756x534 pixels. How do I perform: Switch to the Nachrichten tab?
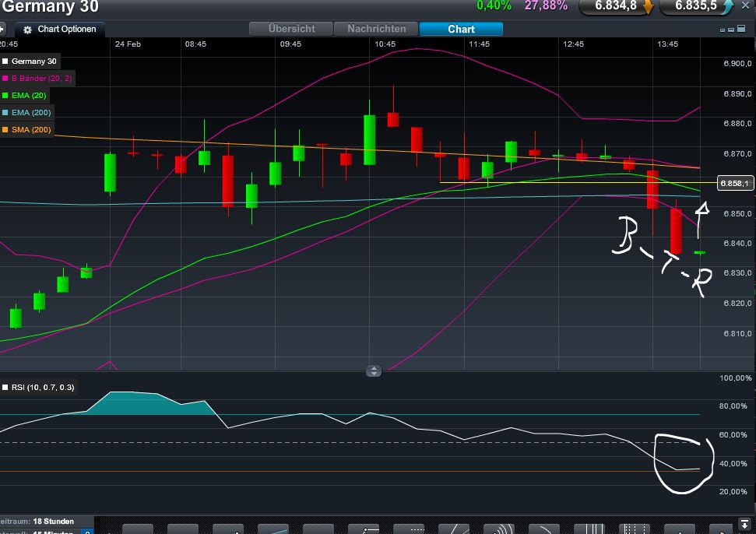(376, 29)
